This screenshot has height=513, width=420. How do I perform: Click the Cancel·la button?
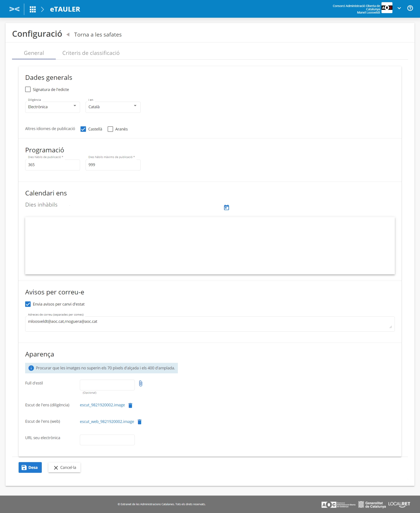pos(64,468)
